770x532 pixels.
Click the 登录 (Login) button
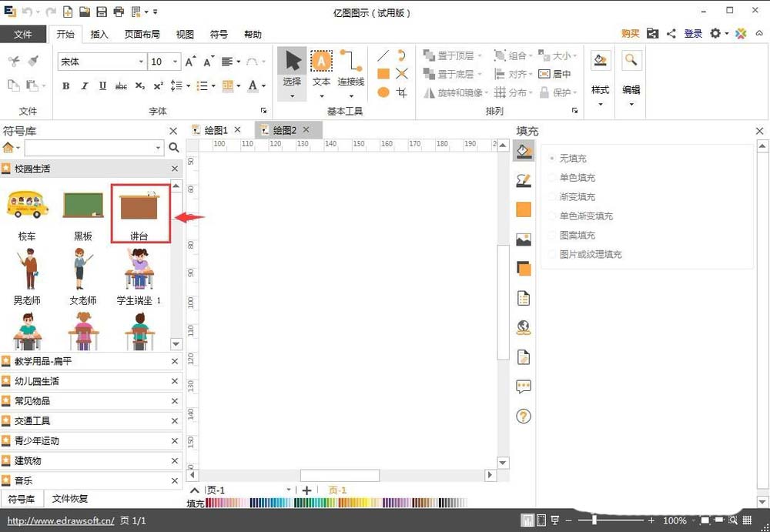tap(692, 34)
